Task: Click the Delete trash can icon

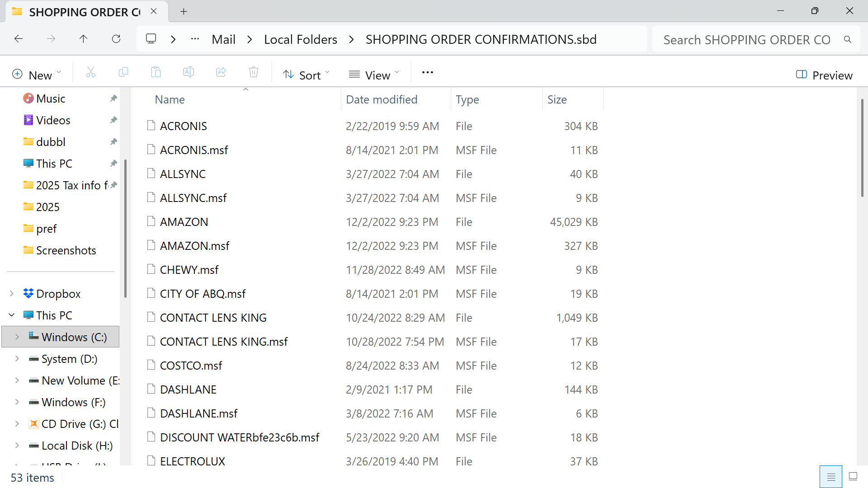Action: (254, 72)
